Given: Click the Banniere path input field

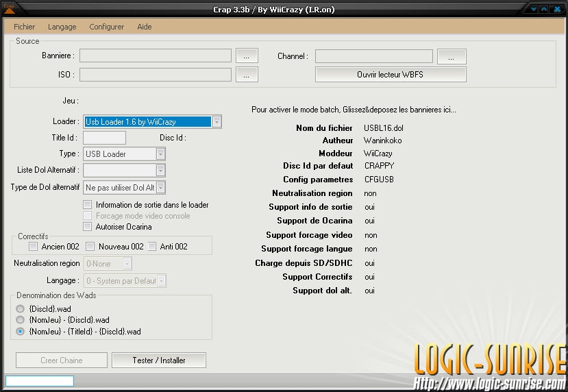Looking at the screenshot, I should [x=156, y=56].
